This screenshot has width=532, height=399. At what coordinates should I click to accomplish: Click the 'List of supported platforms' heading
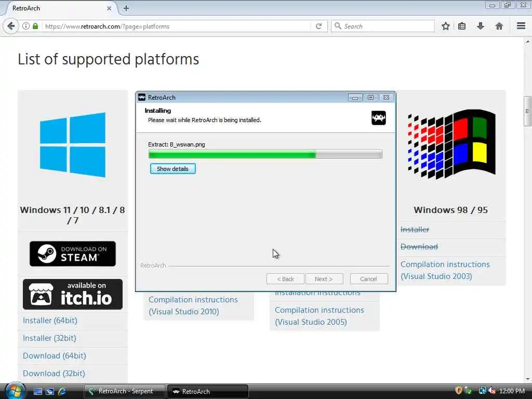(x=108, y=59)
